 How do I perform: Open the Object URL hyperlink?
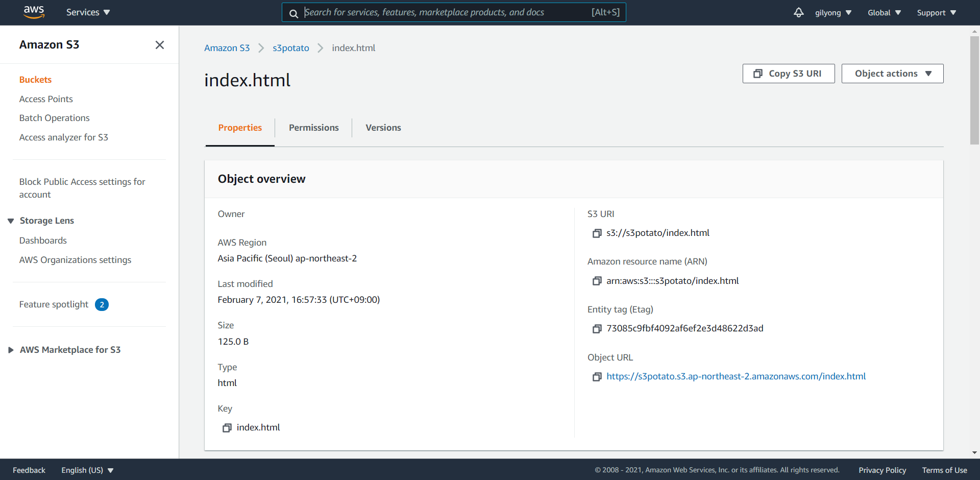point(736,376)
